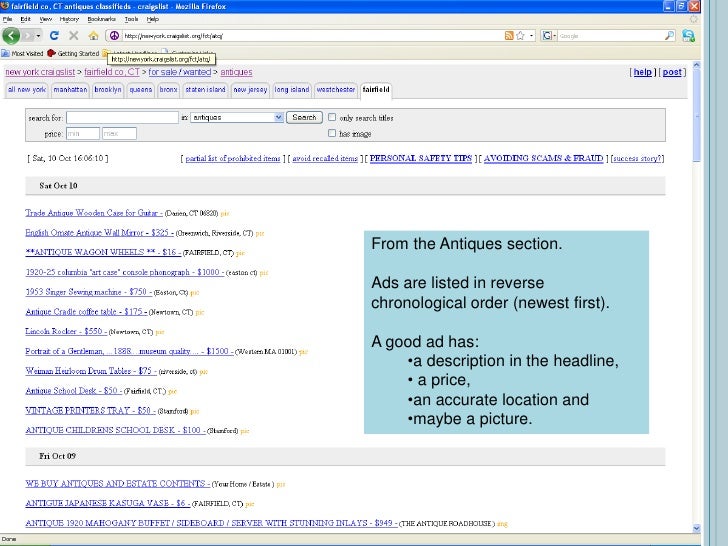Open the antiques category dropdown
Screen dimensions: 728x546
(237, 117)
